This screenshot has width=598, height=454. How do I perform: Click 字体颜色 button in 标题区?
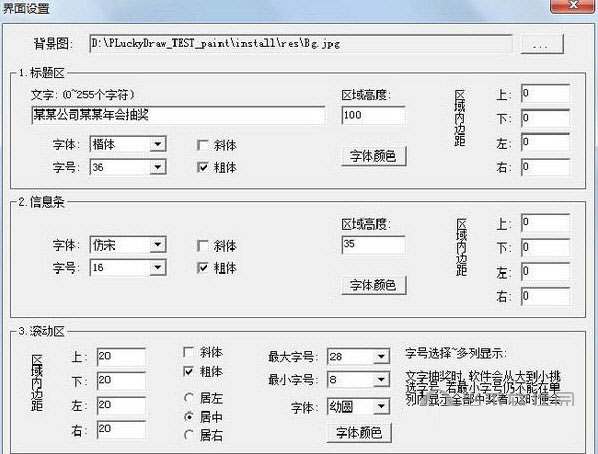pyautogui.click(x=373, y=156)
